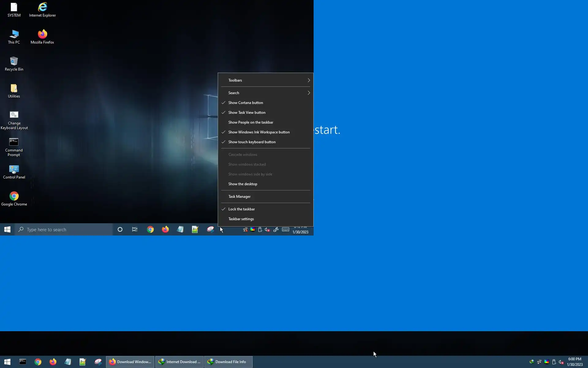This screenshot has height=368, width=588.
Task: Click the Task View taskbar icon
Action: pos(135,229)
